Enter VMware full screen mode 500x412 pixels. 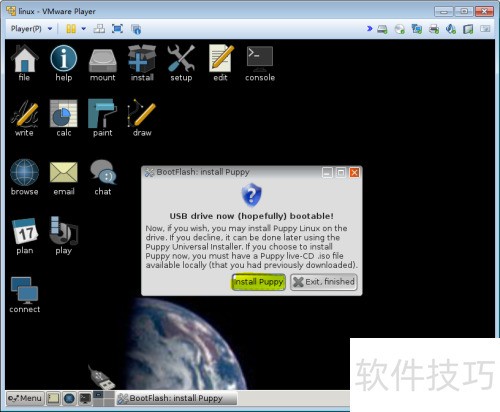(x=117, y=29)
